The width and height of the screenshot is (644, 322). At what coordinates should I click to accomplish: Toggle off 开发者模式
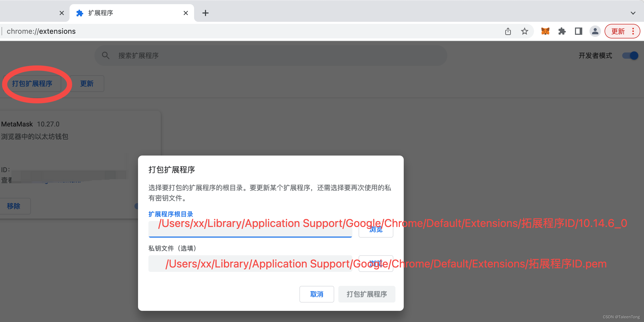pos(630,55)
